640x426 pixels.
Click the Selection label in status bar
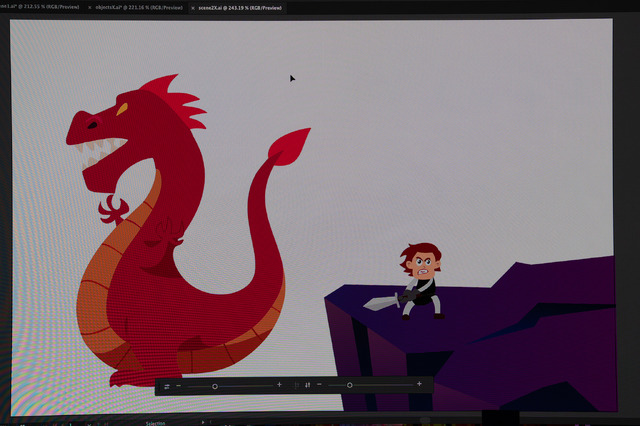click(x=156, y=423)
